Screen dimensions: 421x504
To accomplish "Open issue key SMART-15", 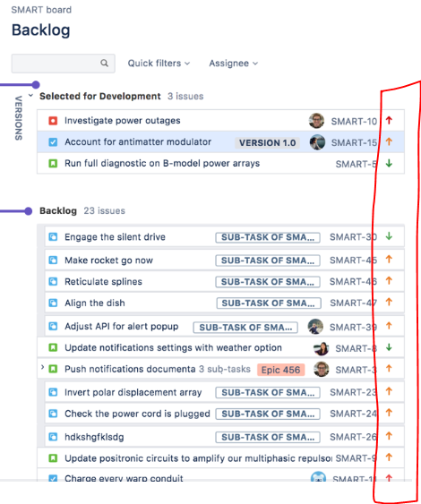I will click(x=354, y=142).
